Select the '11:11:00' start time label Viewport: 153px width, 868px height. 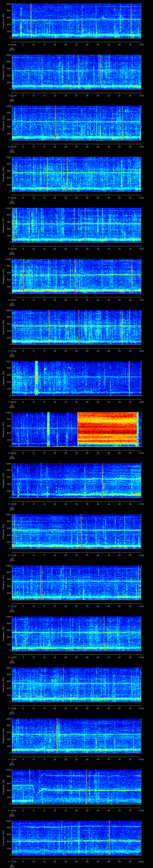(12, 555)
